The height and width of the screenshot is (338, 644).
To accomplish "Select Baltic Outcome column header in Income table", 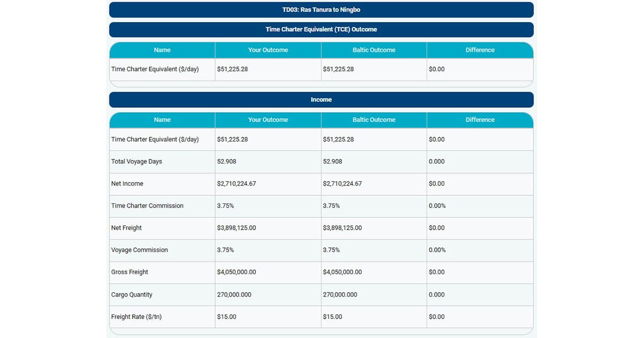I will (x=374, y=120).
